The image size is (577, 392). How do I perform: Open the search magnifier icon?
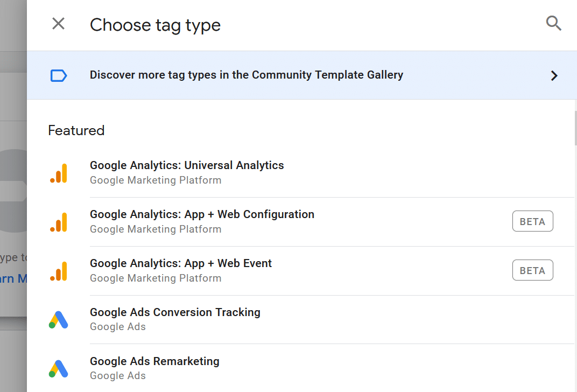click(553, 23)
